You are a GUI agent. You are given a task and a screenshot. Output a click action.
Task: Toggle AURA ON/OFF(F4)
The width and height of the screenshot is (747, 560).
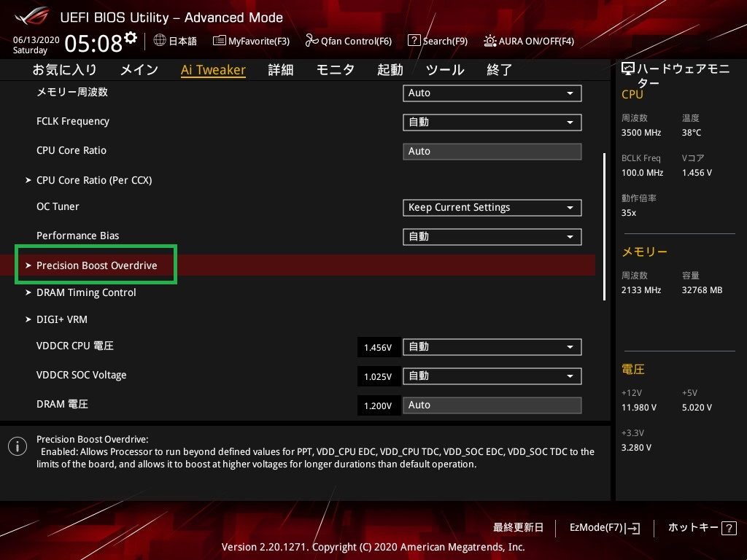[x=529, y=41]
